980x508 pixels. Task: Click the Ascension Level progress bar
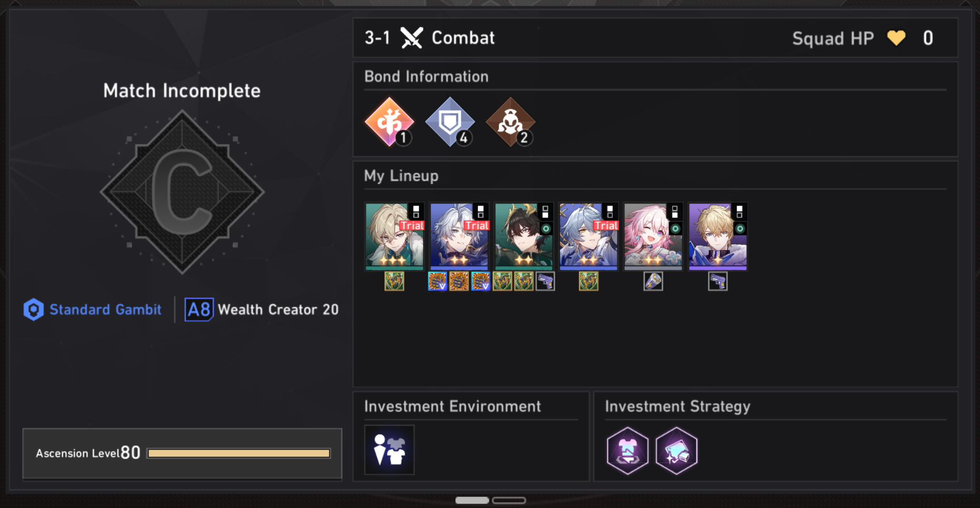(x=239, y=453)
